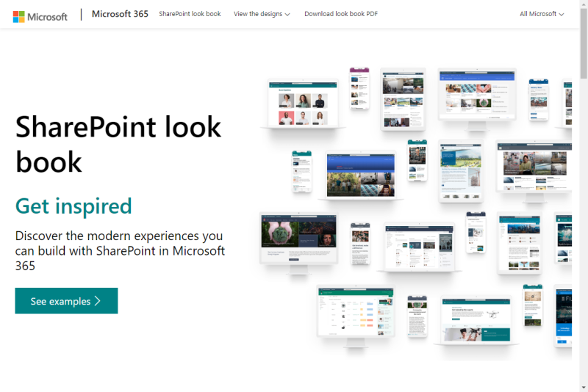Click the Discover the modern experiences paragraph
Screen dimensions: 588x392
pos(120,250)
